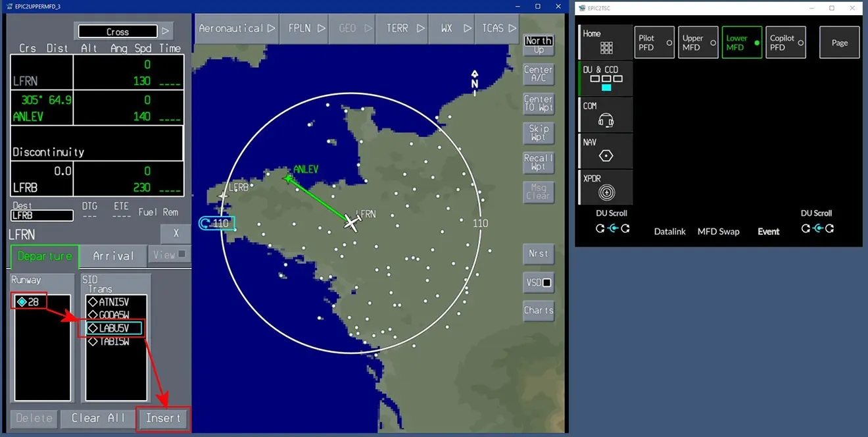
Task: Click Insert to add the procedure
Action: click(162, 419)
